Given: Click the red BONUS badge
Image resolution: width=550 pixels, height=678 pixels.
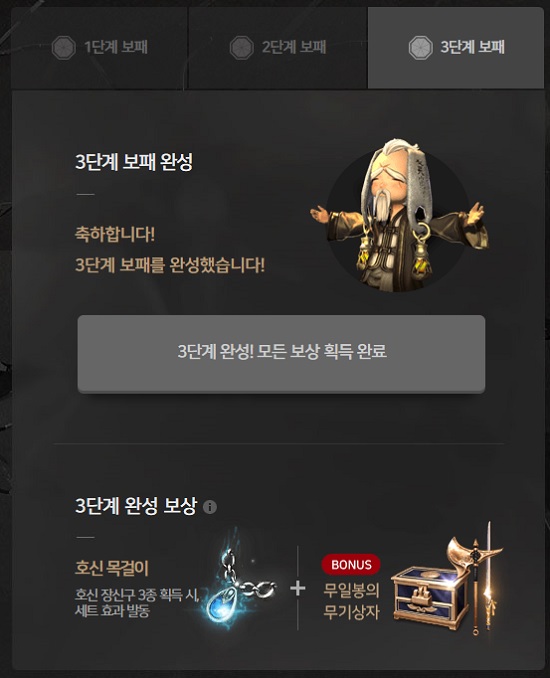Looking at the screenshot, I should click(351, 565).
